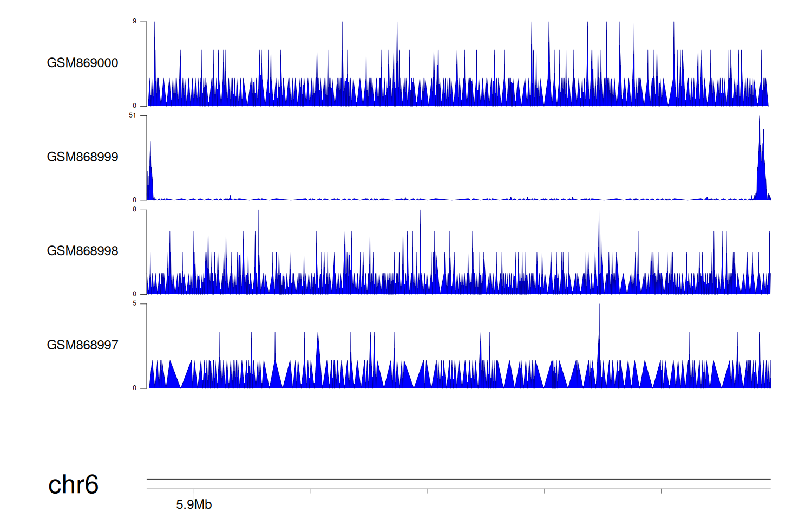Click the last tick mark on genomic axis
The height and width of the screenshot is (531, 812).
[662, 491]
